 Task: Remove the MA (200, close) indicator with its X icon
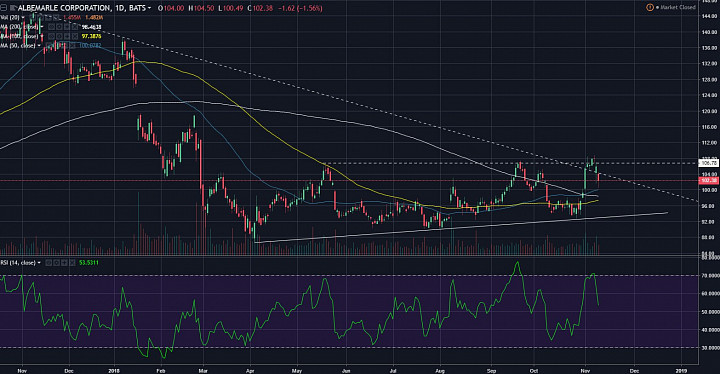coord(75,27)
